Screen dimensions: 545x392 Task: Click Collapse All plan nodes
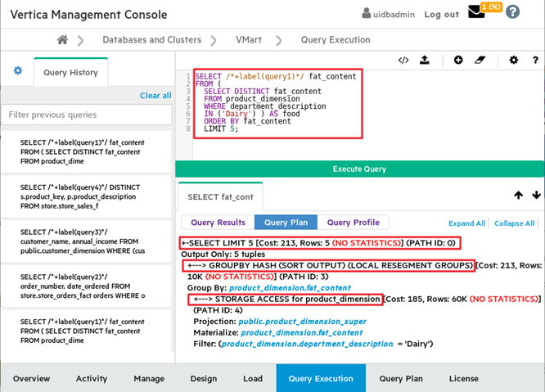pyautogui.click(x=515, y=223)
